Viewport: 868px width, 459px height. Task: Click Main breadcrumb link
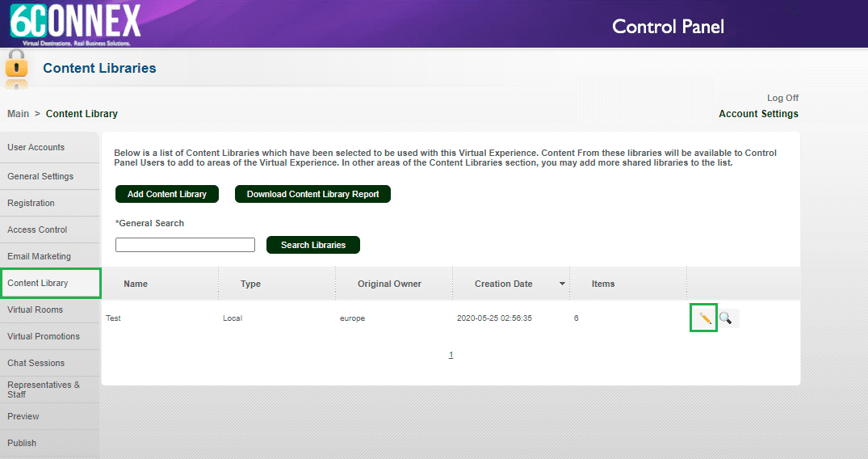click(x=18, y=114)
